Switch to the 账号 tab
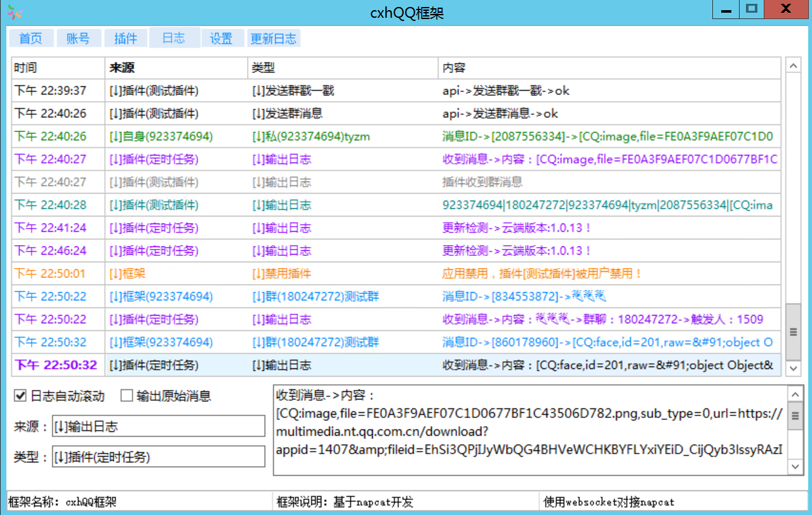This screenshot has width=812, height=515. 78,39
